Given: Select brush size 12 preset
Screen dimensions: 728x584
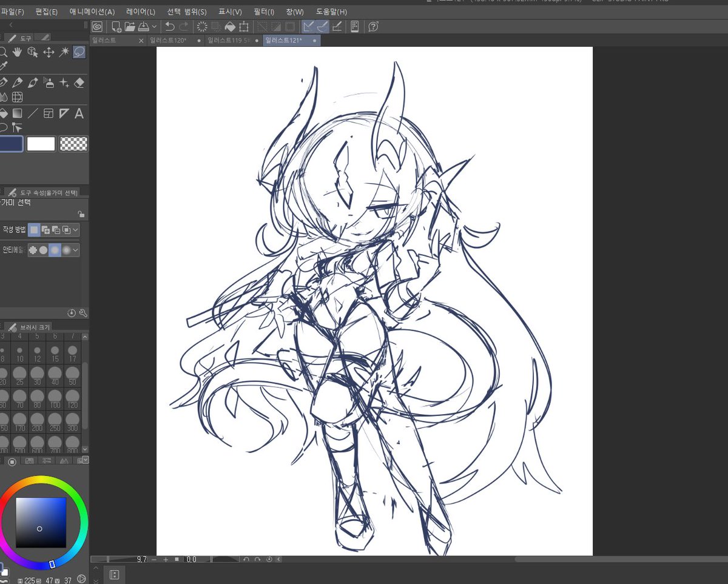Looking at the screenshot, I should (37, 351).
